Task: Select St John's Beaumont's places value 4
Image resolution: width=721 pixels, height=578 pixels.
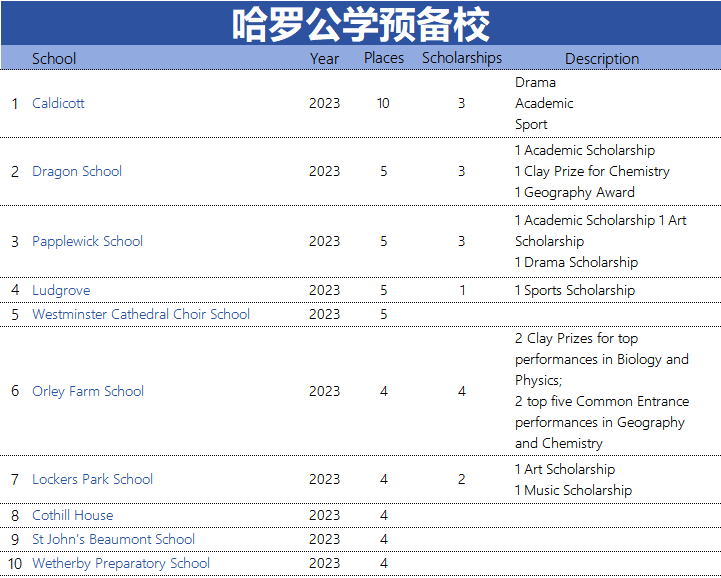Action: [384, 539]
